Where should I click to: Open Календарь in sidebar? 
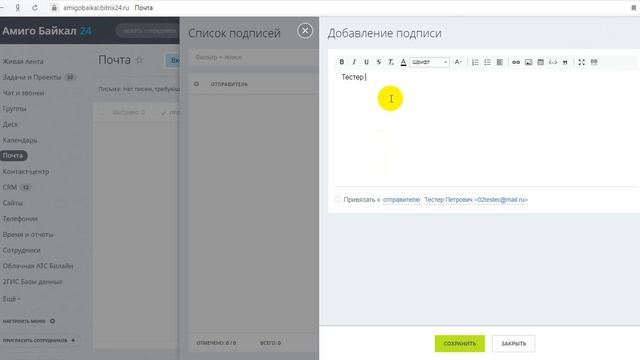(20, 140)
